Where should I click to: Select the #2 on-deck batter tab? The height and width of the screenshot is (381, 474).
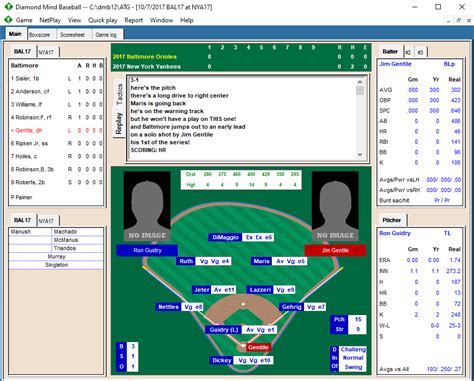pyautogui.click(x=408, y=52)
